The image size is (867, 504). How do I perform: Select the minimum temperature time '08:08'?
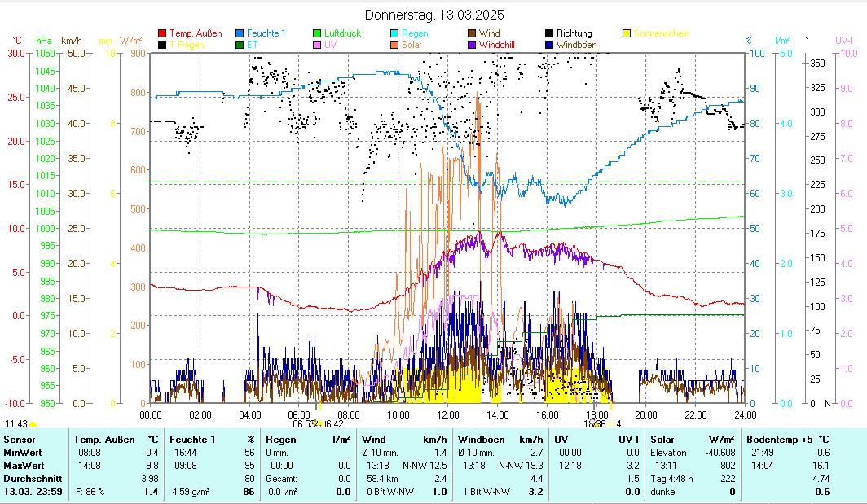[90, 453]
